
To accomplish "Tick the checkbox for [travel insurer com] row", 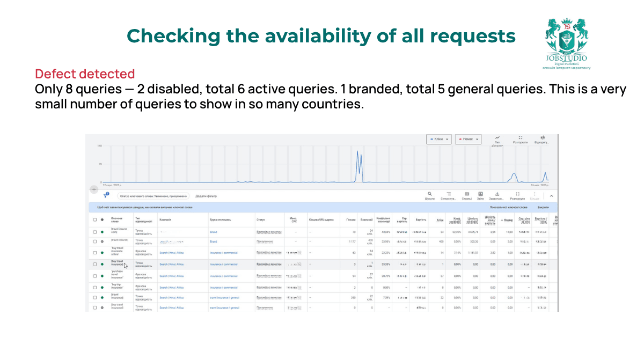I will (x=95, y=232).
